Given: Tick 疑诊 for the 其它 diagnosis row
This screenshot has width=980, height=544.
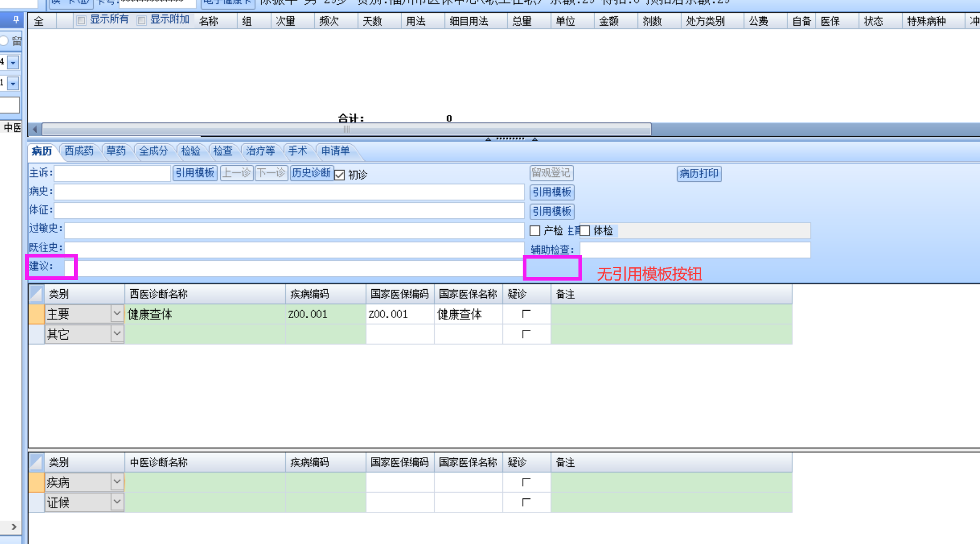Looking at the screenshot, I should (526, 334).
